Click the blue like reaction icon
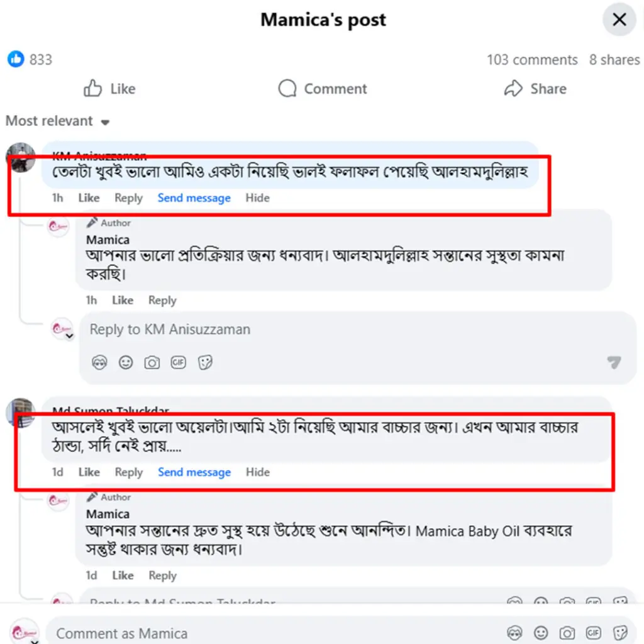 [x=16, y=60]
